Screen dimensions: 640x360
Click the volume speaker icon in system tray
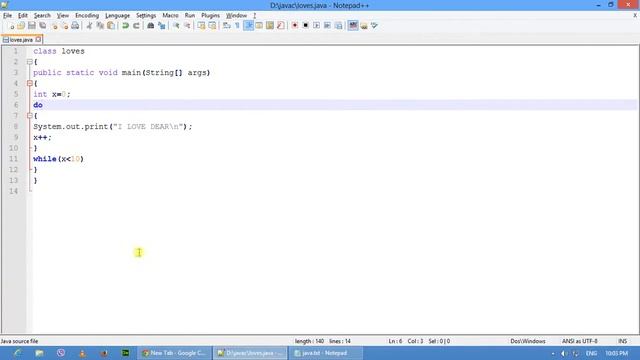pyautogui.click(x=564, y=353)
